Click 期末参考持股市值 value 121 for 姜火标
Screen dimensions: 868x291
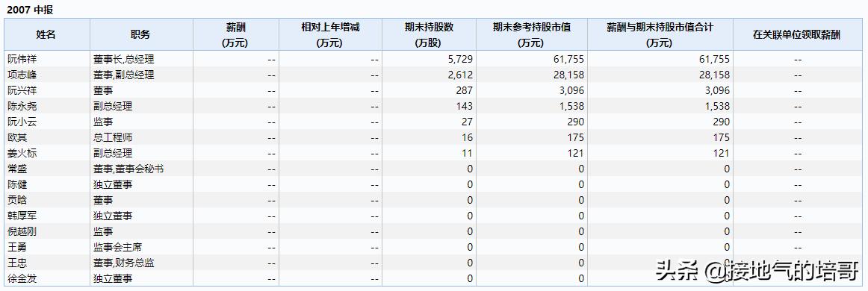577,153
